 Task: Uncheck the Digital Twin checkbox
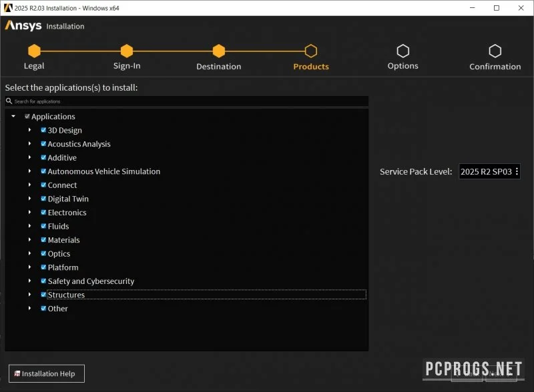(43, 199)
